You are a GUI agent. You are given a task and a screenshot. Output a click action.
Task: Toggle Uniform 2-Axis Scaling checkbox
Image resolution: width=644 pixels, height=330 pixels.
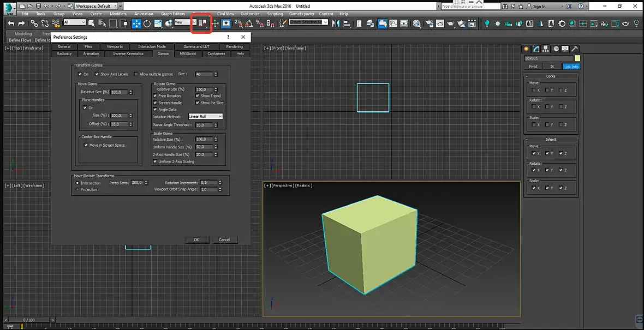tap(155, 161)
